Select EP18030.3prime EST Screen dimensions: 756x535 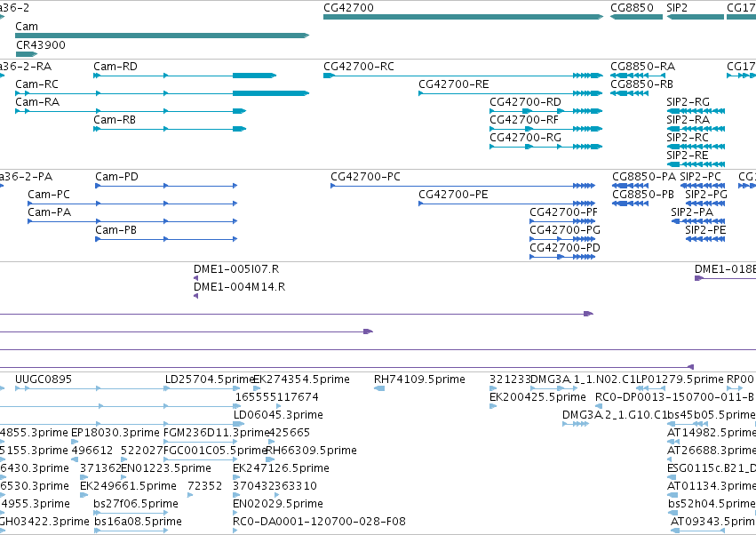tap(75, 442)
